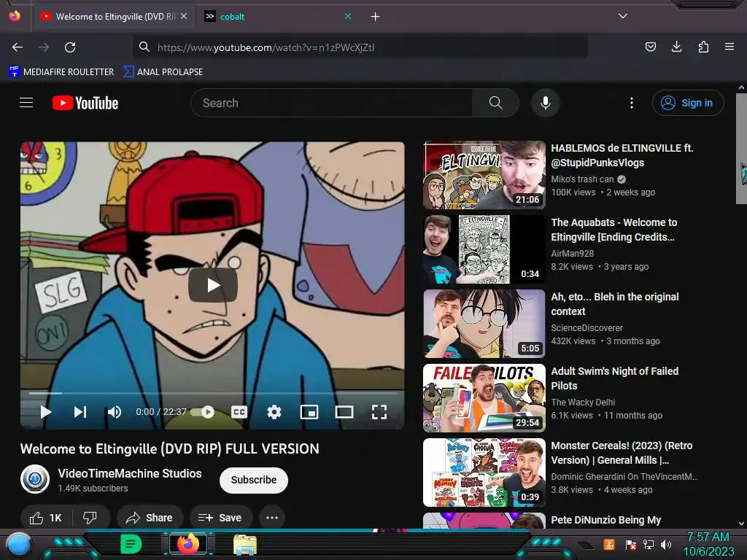Open the VideoTimeMachine Studios channel name
This screenshot has height=560, width=747.
[x=130, y=473]
